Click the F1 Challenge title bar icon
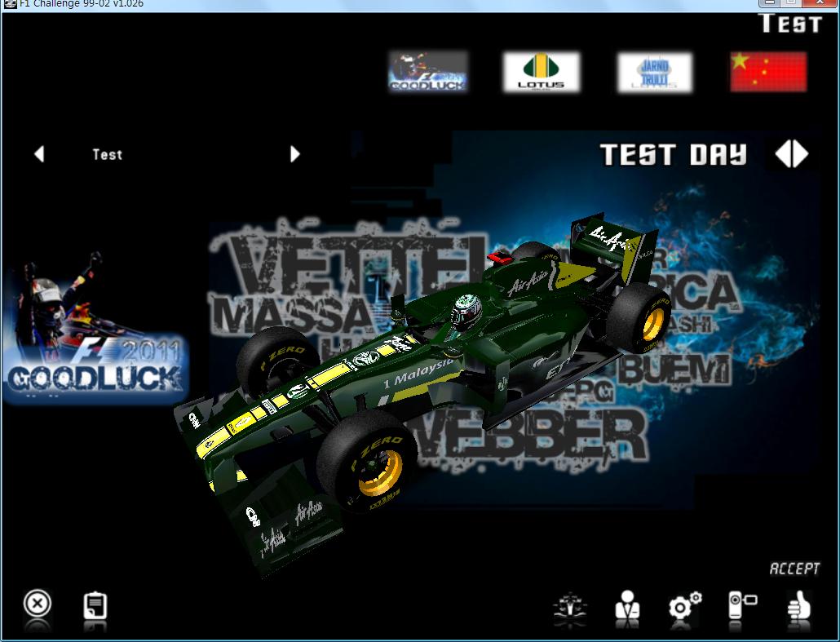The height and width of the screenshot is (642, 840). coord(10,4)
